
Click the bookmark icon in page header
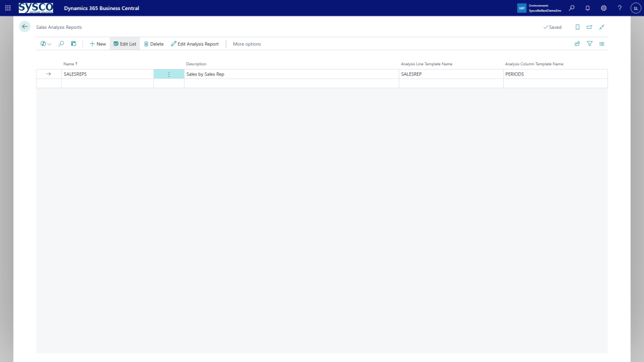click(x=577, y=27)
